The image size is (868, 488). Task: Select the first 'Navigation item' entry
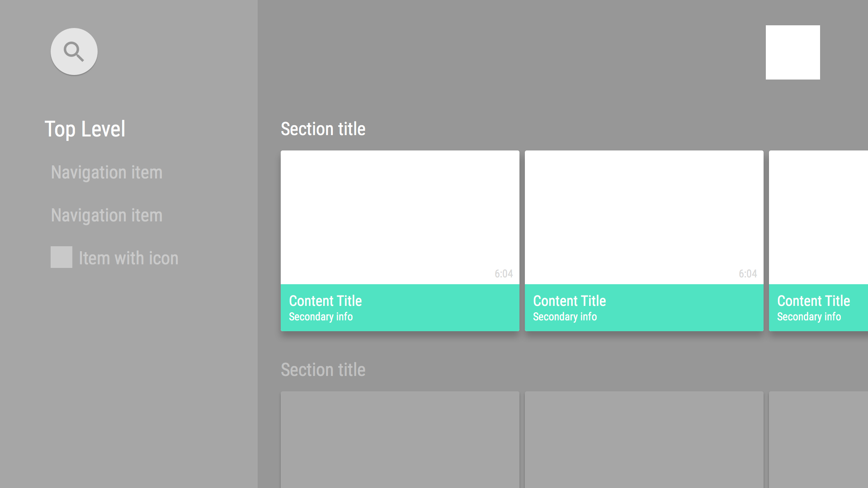coord(107,172)
